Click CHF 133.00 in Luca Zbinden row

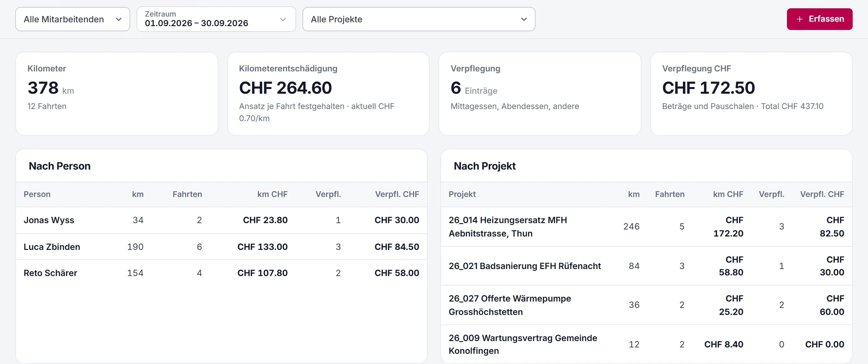[x=263, y=247]
